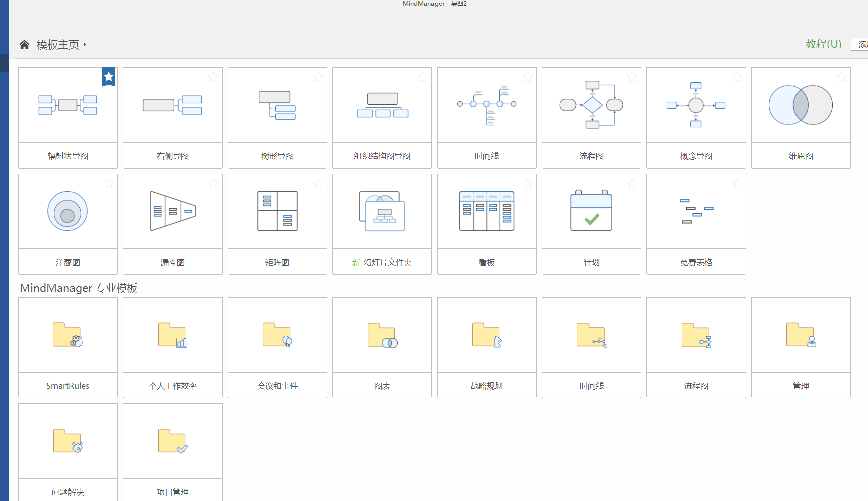Screen dimensions: 868x501
Task: Favorite the 漏斗图 template star
Action: click(x=213, y=183)
